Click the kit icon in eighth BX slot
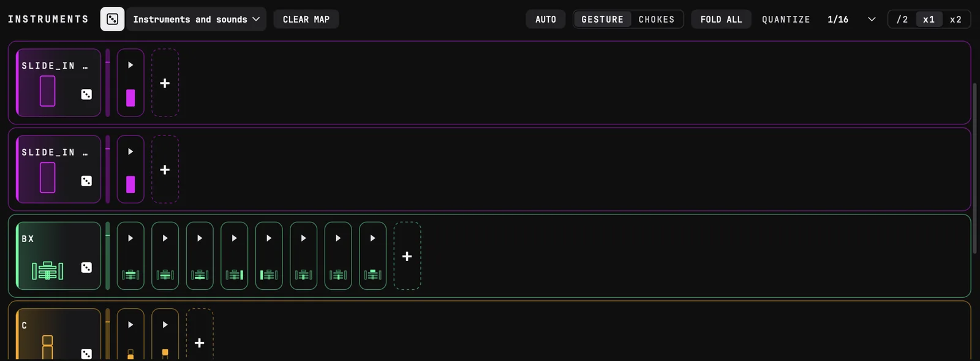This screenshot has width=980, height=361. click(373, 275)
